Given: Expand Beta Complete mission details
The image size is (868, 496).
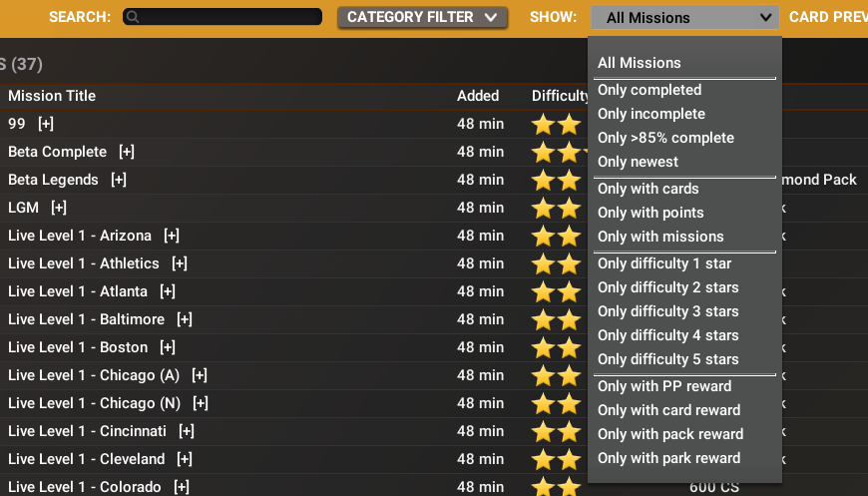Looking at the screenshot, I should click(x=127, y=152).
